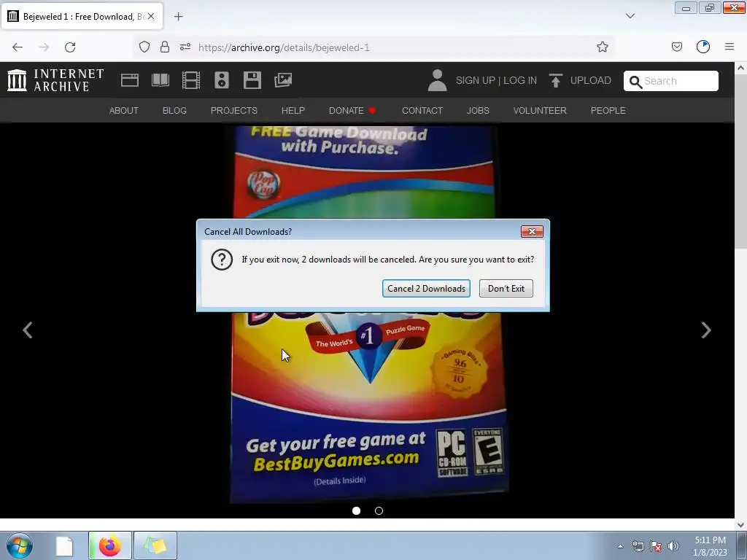Open the site permissions icon in address bar
The height and width of the screenshot is (560, 747).
[185, 47]
